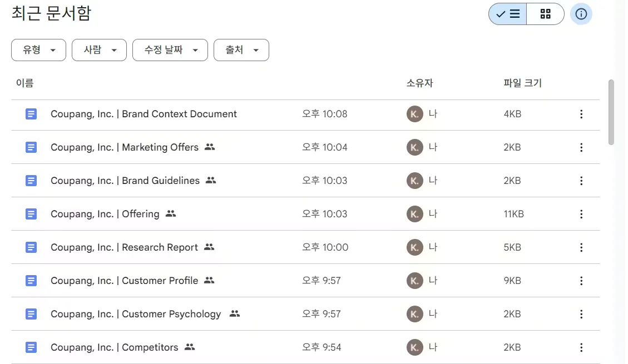Open more actions for Competitors row
Image resolution: width=628 pixels, height=364 pixels.
point(581,347)
